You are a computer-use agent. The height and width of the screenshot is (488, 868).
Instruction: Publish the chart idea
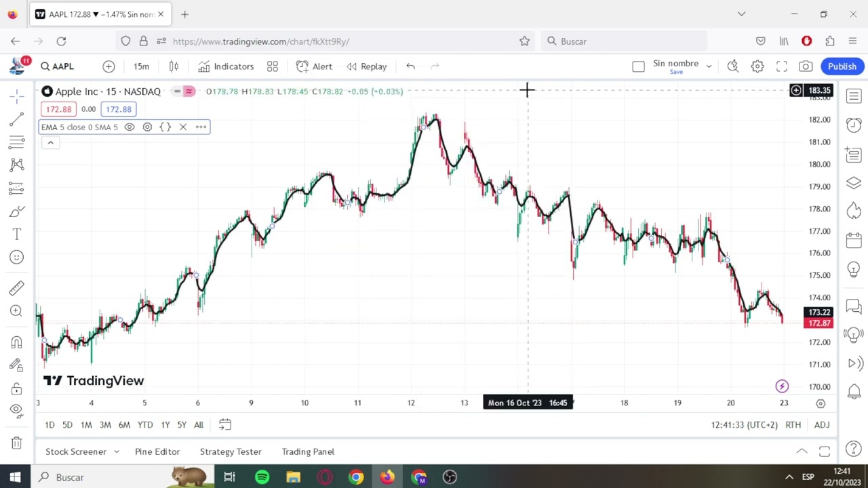[x=842, y=66]
